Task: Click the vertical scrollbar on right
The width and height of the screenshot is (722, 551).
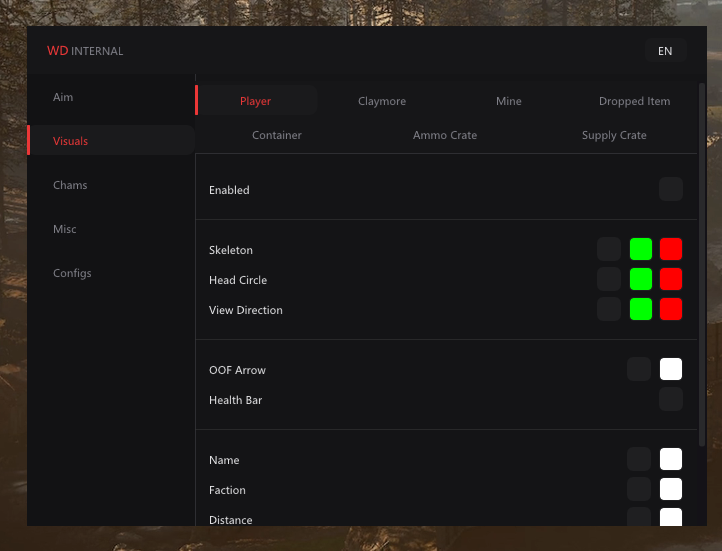Action: click(x=702, y=265)
